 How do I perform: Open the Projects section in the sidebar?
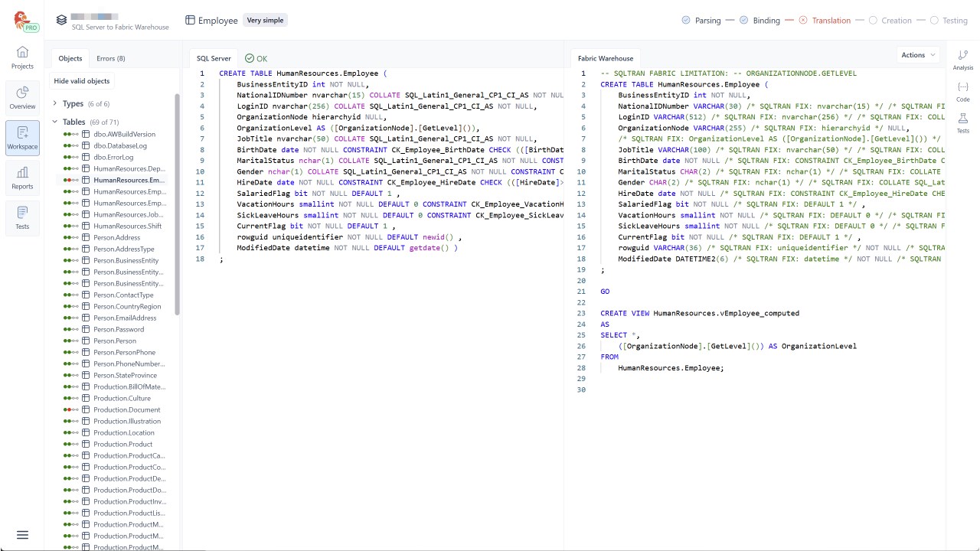point(22,58)
